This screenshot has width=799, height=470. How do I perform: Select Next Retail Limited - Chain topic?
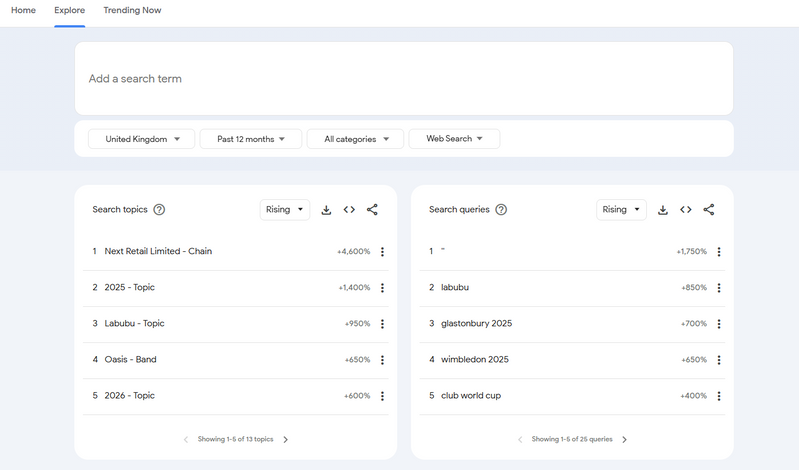tap(158, 251)
